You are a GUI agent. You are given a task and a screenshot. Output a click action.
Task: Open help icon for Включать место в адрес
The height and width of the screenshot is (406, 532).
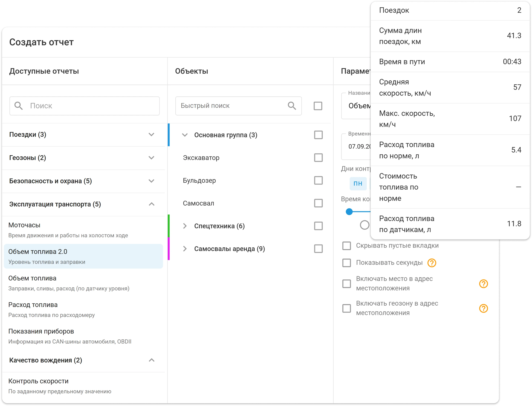click(x=483, y=284)
